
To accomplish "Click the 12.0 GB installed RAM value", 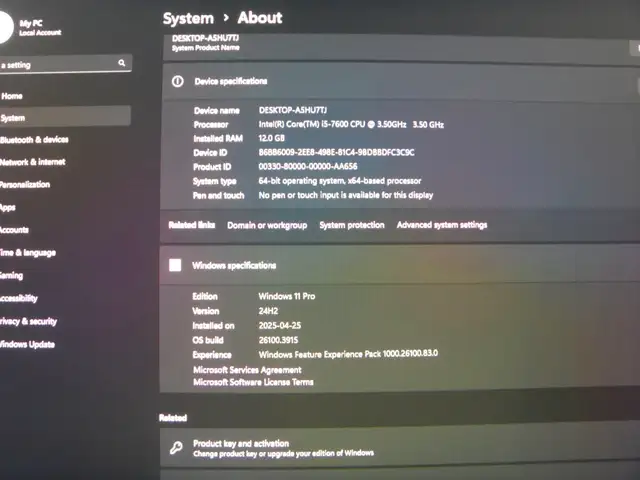I will 271,138.
